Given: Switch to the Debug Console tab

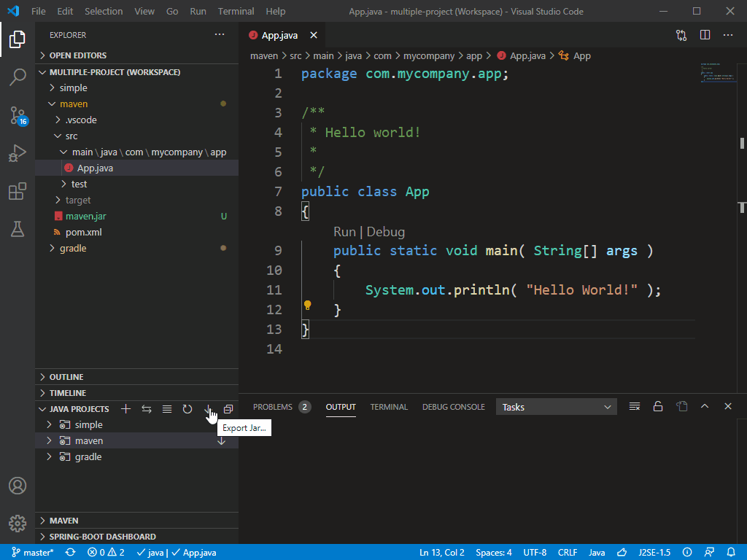Looking at the screenshot, I should point(453,407).
